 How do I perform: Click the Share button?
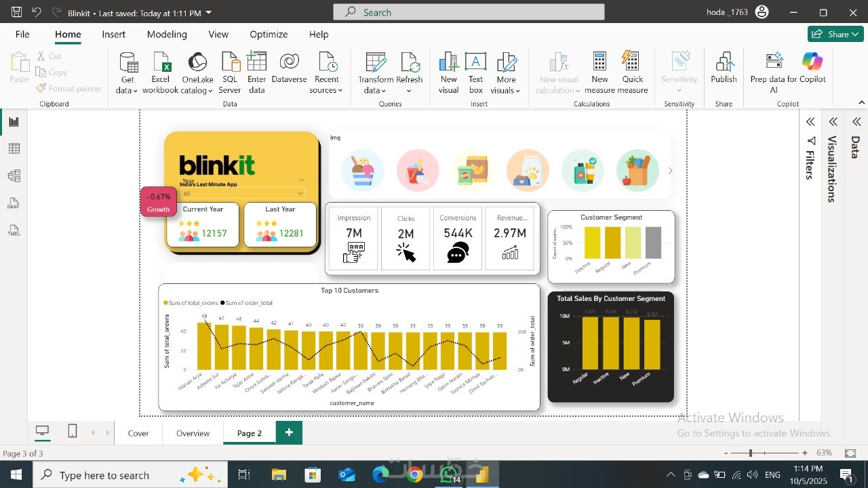click(835, 34)
